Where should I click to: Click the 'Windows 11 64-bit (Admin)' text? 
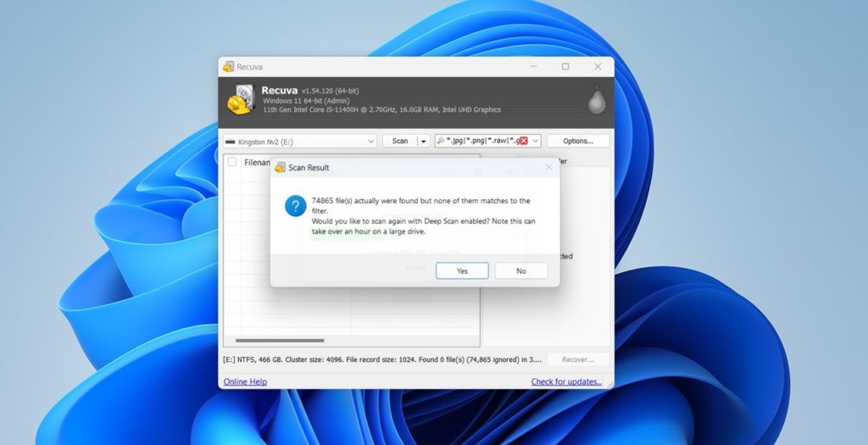point(306,101)
